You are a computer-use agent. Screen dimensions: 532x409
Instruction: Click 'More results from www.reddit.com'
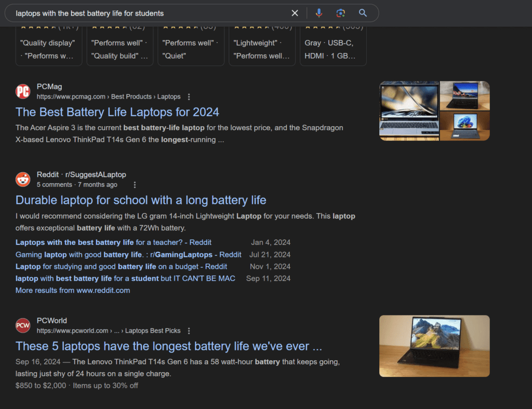(73, 290)
